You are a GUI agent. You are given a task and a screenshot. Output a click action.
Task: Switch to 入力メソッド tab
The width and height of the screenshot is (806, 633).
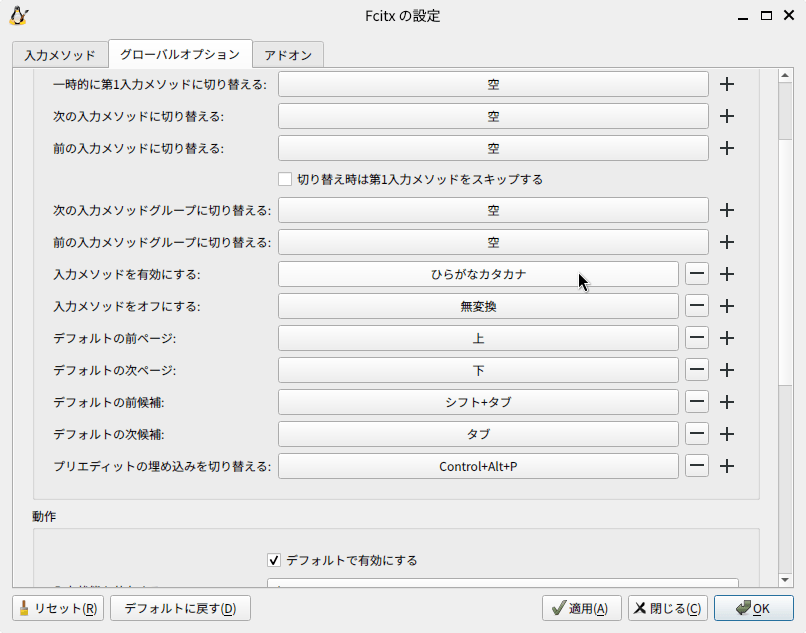pos(60,55)
